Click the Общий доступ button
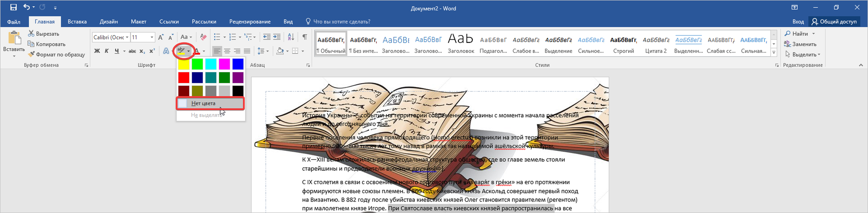Viewport: 868px width, 213px height. tap(834, 22)
